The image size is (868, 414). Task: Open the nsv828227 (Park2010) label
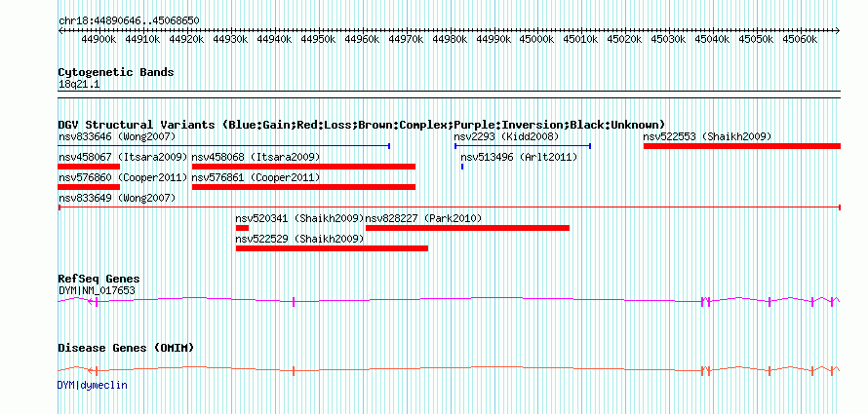coord(424,218)
